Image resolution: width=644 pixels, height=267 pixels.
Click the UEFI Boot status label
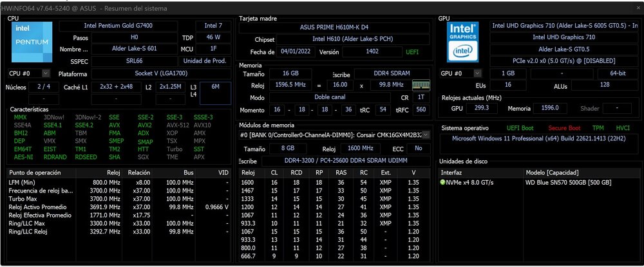(x=520, y=128)
